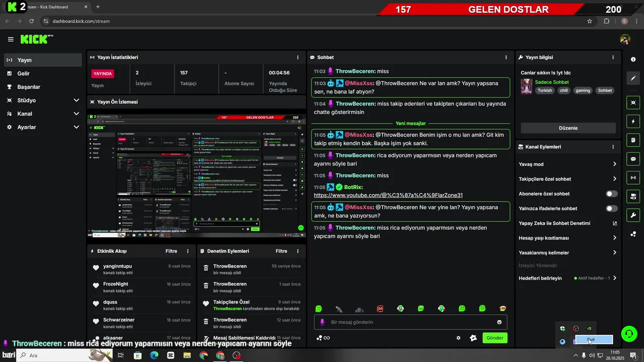Viewport: 644px width, 362px height.
Task: Open Yavaş mod settings
Action: [568, 164]
